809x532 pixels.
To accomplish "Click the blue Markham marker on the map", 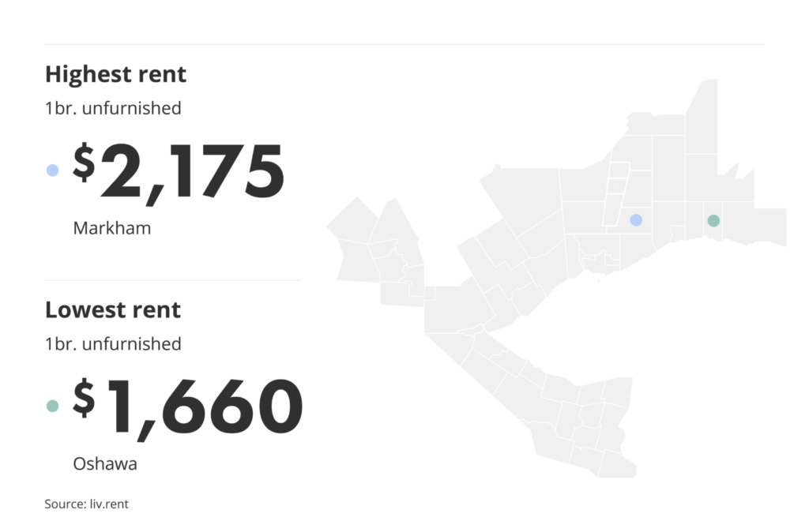I will pos(636,220).
